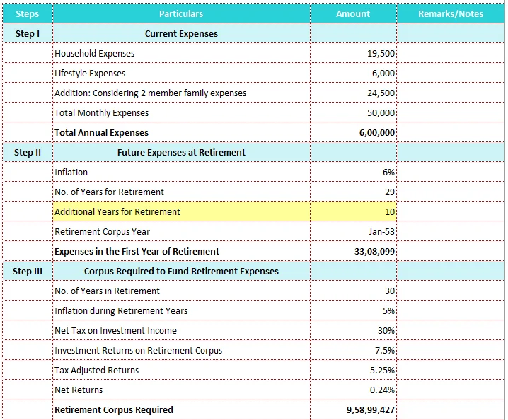The height and width of the screenshot is (420, 508).
Task: Select the Step III label cell
Action: pyautogui.click(x=27, y=271)
